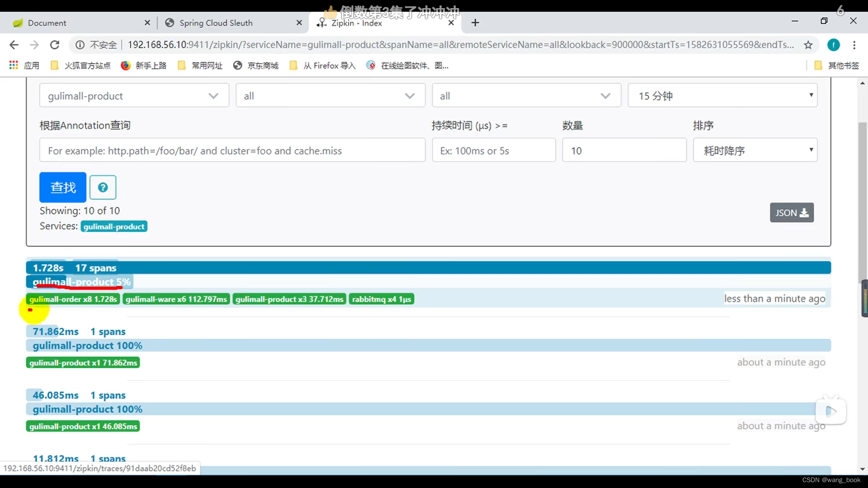Viewport: 868px width, 488px height.
Task: Open the 新手上路 Firefox bookmark
Action: point(144,66)
